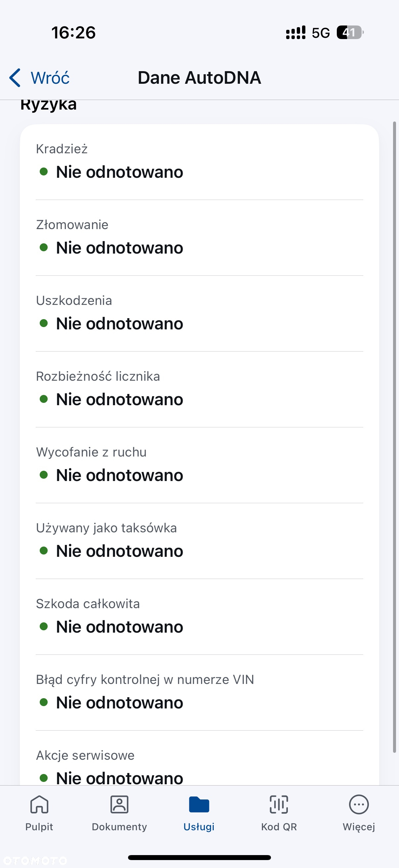Switch to the Kod QR tab label
The width and height of the screenshot is (399, 868).
coord(279,827)
